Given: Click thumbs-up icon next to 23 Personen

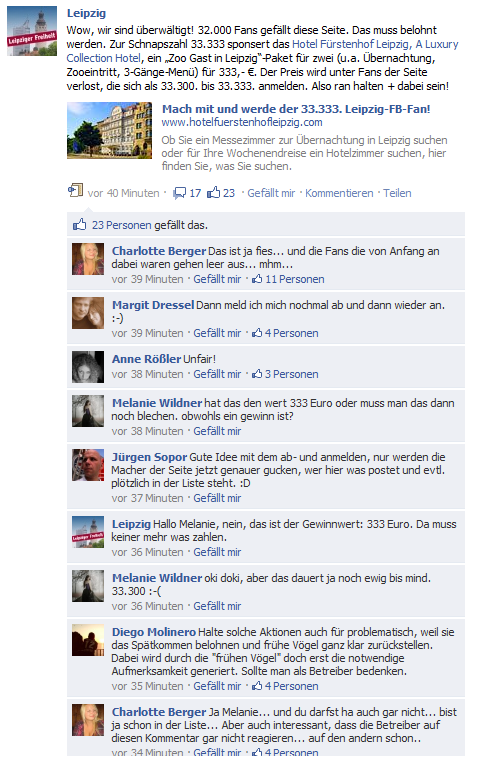Looking at the screenshot, I should [79, 225].
